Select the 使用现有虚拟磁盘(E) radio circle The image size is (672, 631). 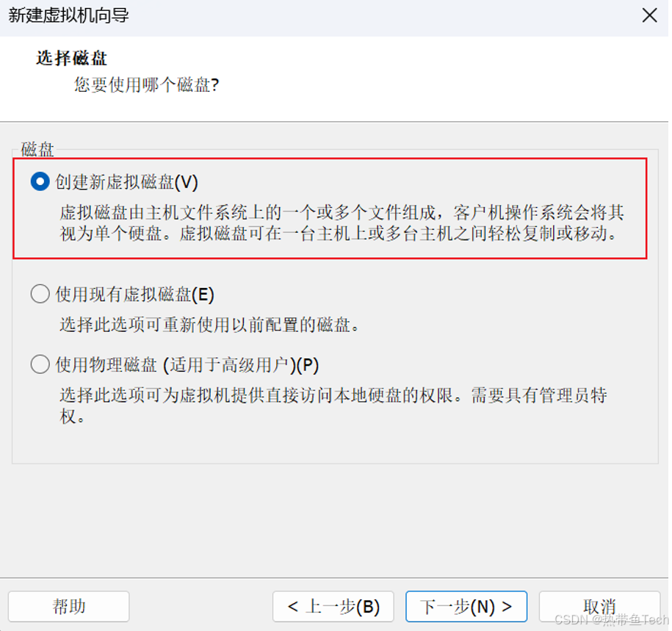(40, 294)
